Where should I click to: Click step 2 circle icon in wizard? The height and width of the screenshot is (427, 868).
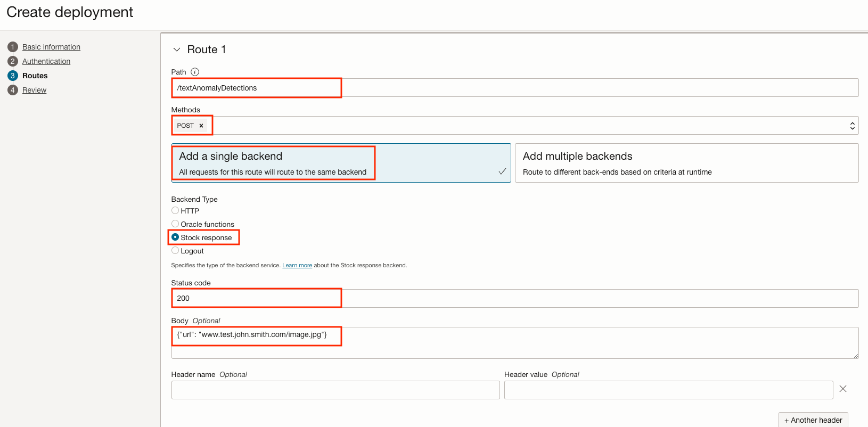[13, 61]
